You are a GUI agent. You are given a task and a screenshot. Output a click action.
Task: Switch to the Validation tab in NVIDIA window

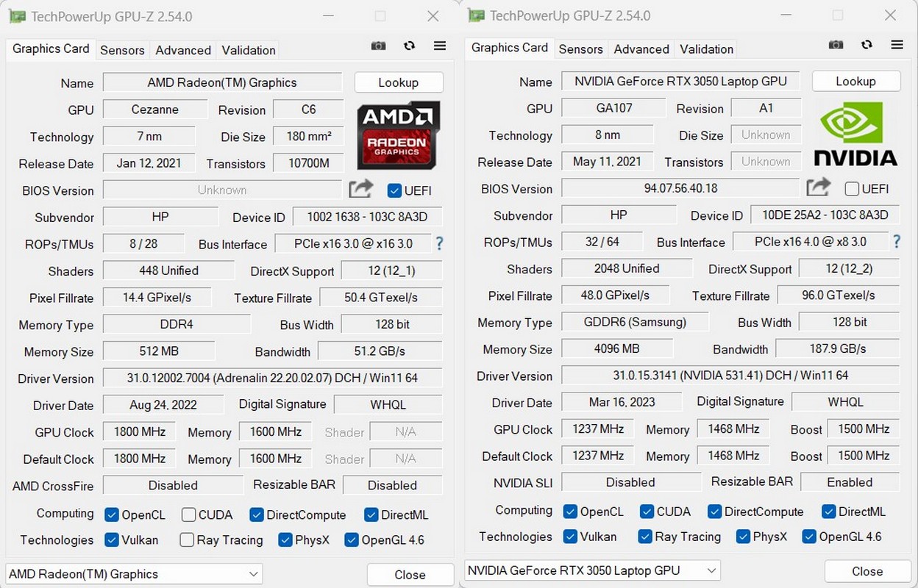point(706,49)
